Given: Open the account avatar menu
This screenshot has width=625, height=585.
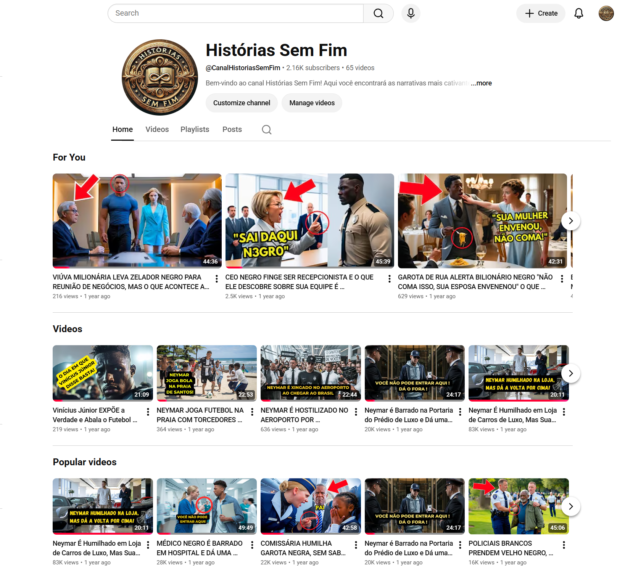Looking at the screenshot, I should [x=606, y=14].
